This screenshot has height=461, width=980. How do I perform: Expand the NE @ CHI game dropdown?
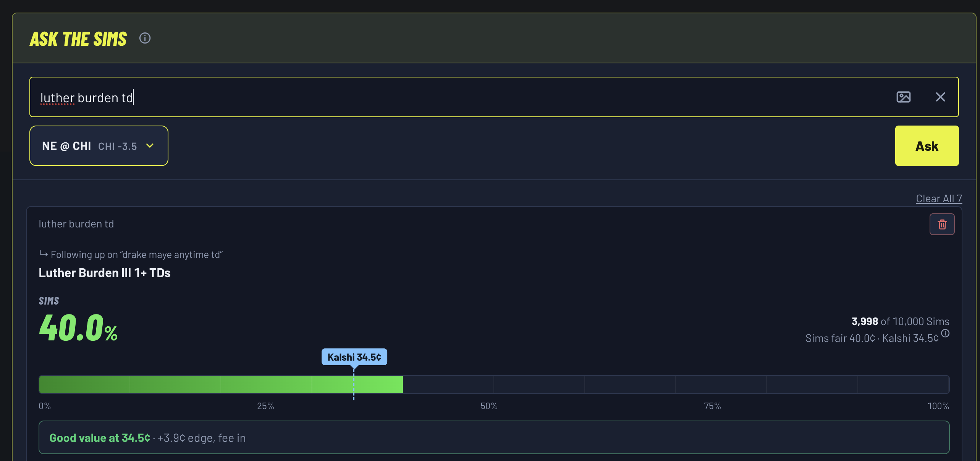point(99,146)
